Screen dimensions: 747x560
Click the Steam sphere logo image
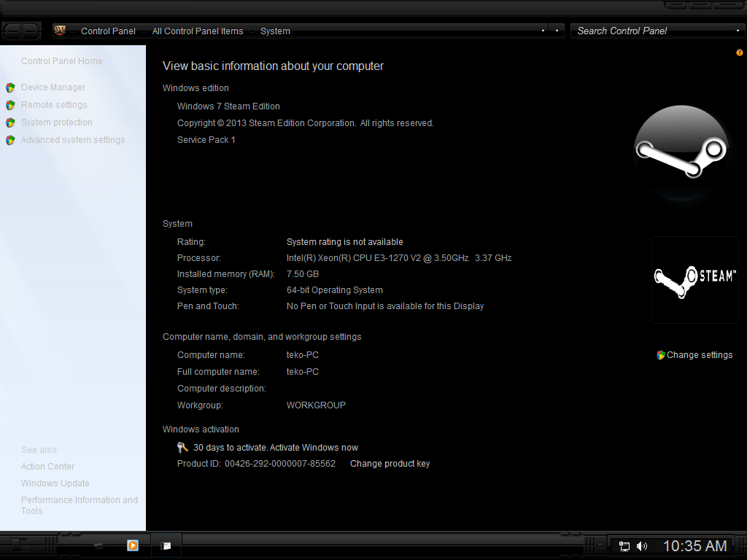(681, 152)
